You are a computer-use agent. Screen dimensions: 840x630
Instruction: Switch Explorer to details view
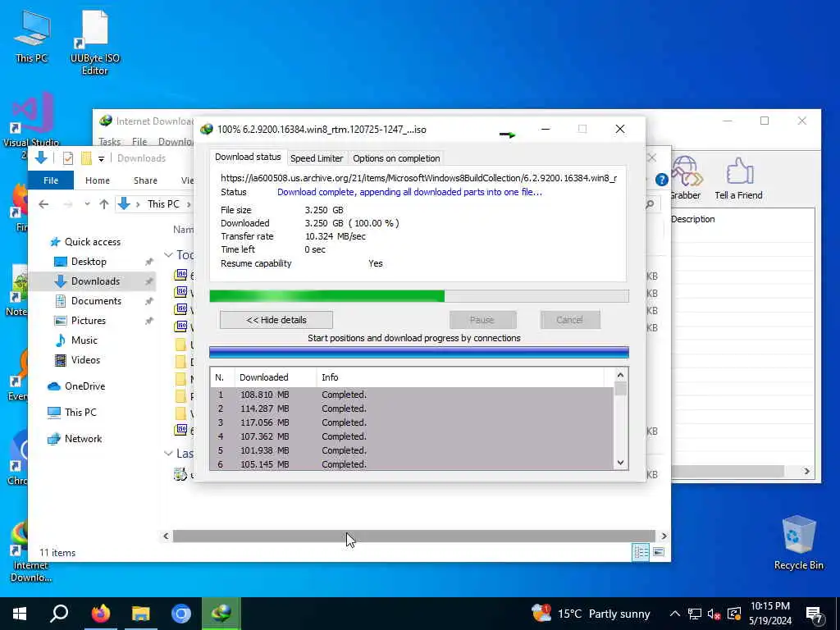click(641, 552)
